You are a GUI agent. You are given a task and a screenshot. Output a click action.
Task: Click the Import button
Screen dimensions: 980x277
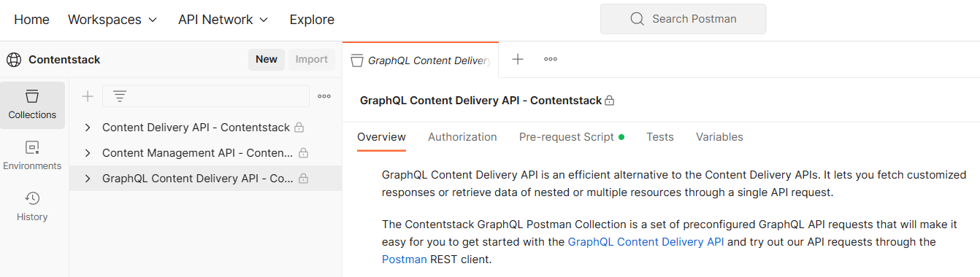[312, 60]
